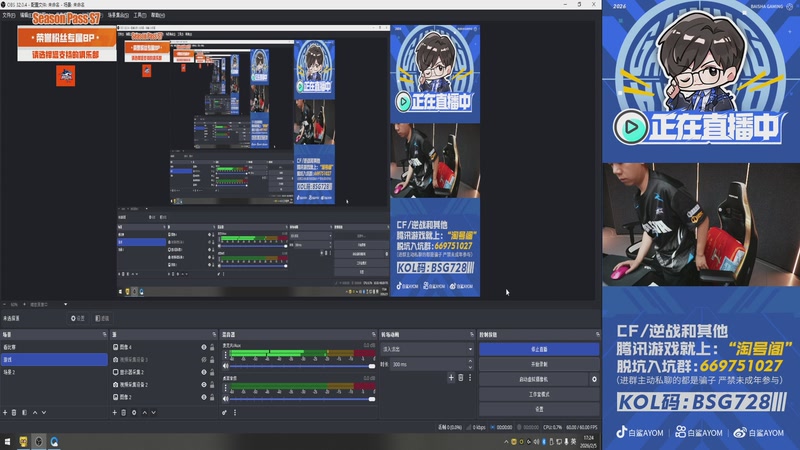Toggle visibility eye for 显示器采集 2 source
This screenshot has width=800, height=450.
click(x=204, y=372)
